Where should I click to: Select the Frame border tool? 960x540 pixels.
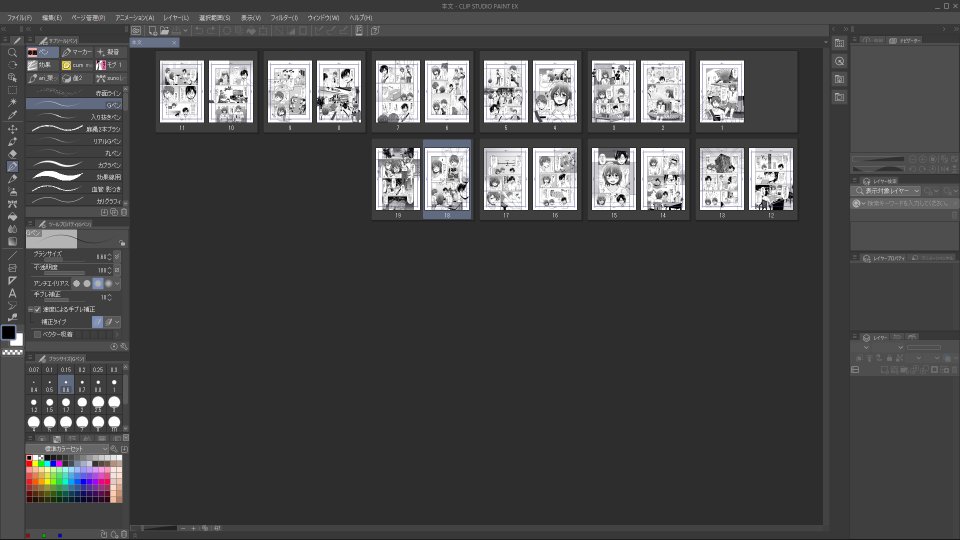coord(12,268)
